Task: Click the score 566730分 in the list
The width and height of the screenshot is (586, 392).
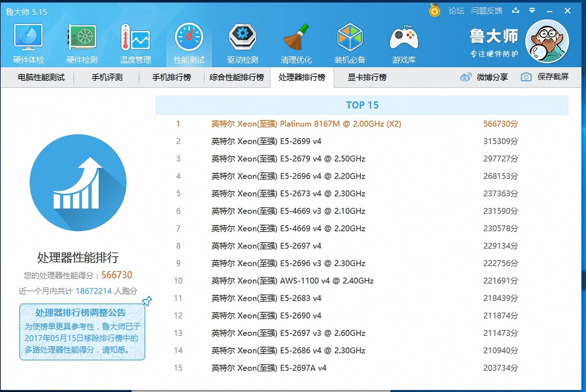Action: [x=500, y=124]
